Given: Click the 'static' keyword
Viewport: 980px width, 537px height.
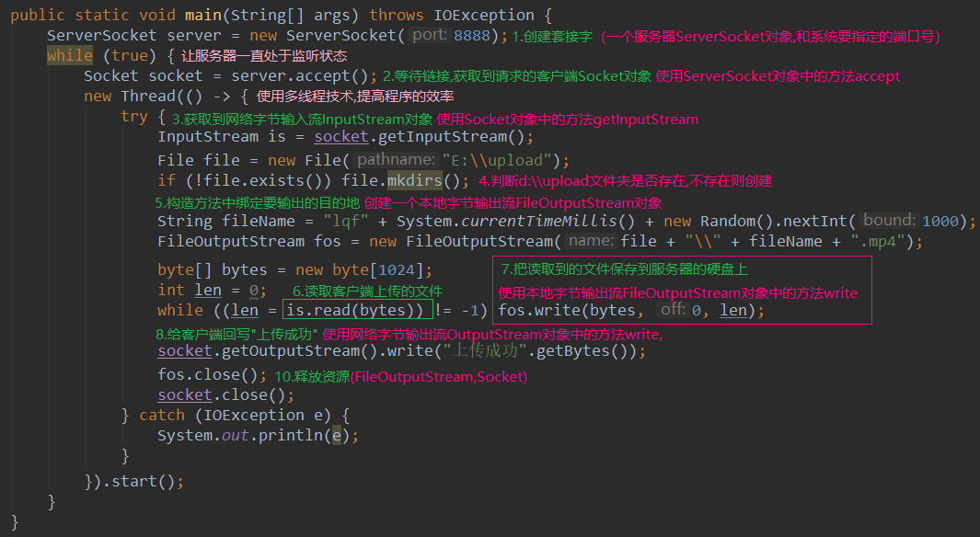Looking at the screenshot, I should (102, 15).
